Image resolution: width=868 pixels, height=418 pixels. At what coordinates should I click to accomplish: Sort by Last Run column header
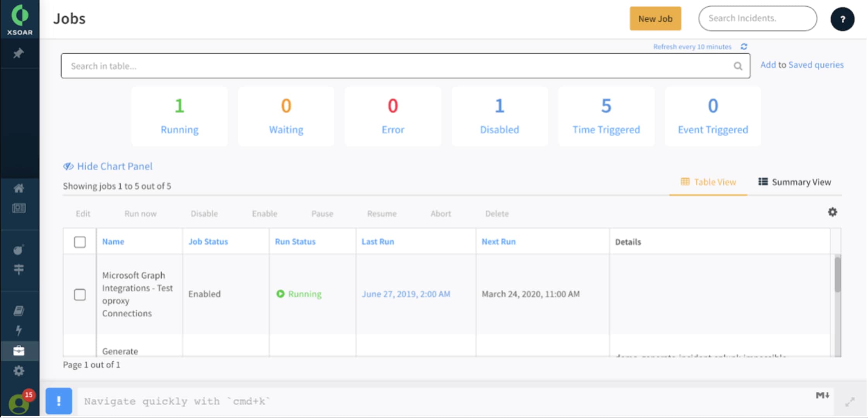coord(378,242)
